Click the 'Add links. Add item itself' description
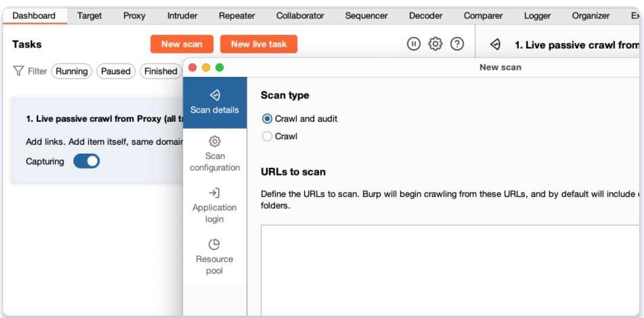Screen dimensions: 644x318 pyautogui.click(x=104, y=142)
